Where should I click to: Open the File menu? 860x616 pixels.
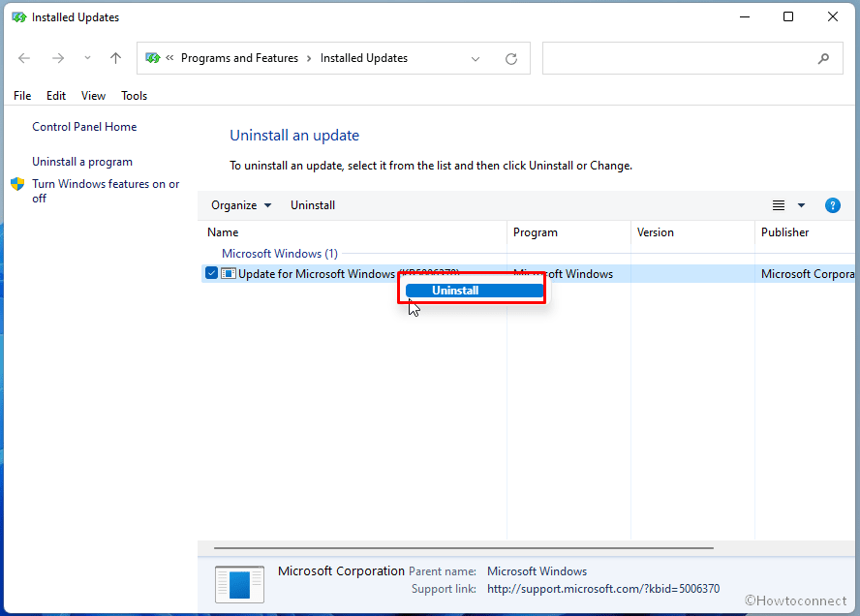point(22,96)
